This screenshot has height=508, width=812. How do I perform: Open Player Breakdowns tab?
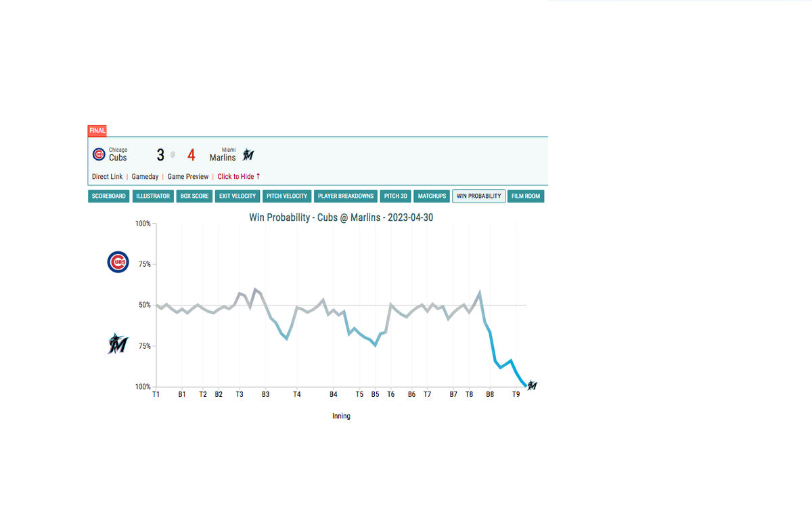pyautogui.click(x=346, y=196)
